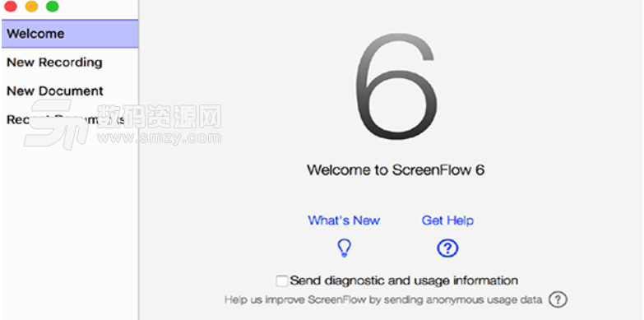Maximize the window with the green button
Viewport: 644px width, 320px height.
(52, 6)
